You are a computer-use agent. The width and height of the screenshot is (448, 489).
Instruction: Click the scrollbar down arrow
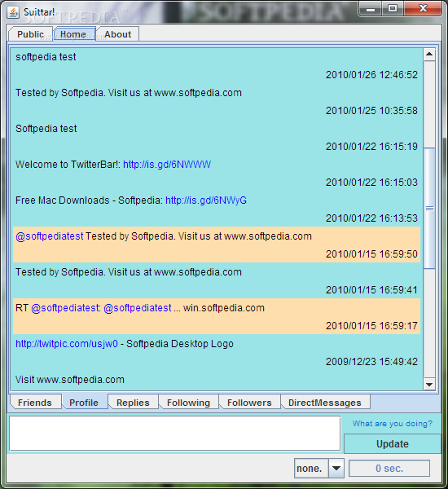(429, 384)
